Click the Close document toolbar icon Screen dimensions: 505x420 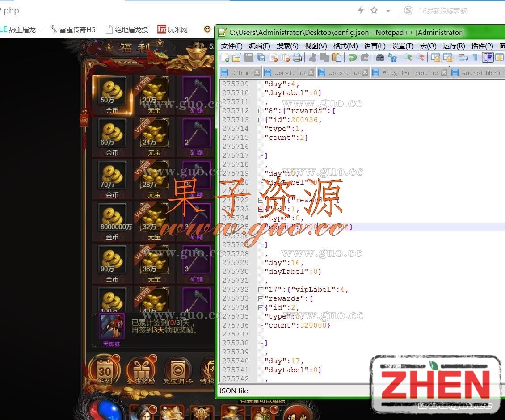[x=273, y=58]
